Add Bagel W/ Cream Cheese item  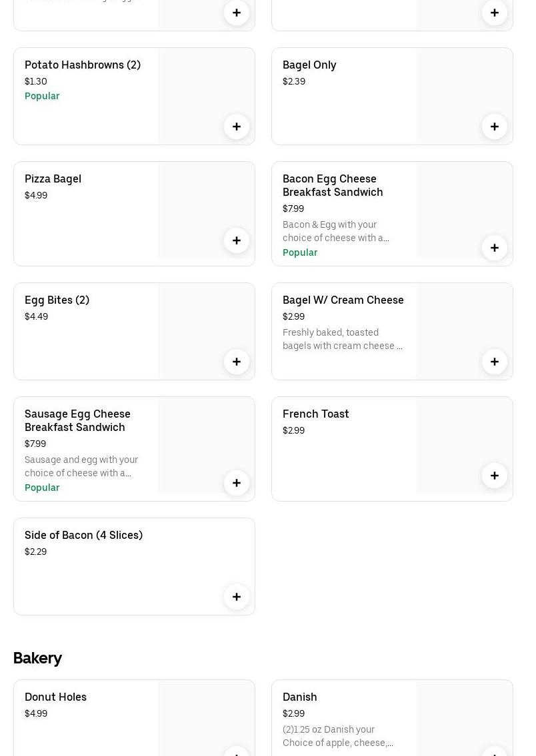(495, 362)
